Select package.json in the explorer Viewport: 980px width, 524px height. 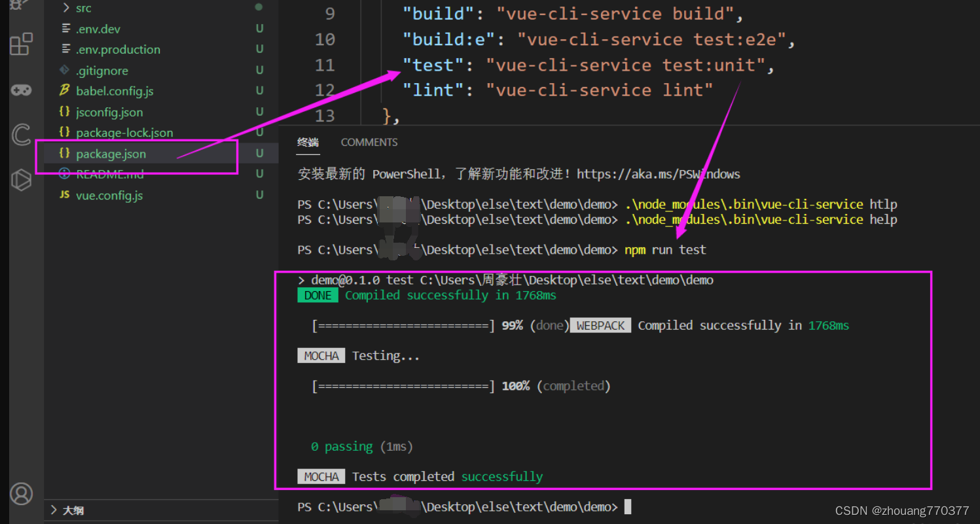[x=111, y=153]
